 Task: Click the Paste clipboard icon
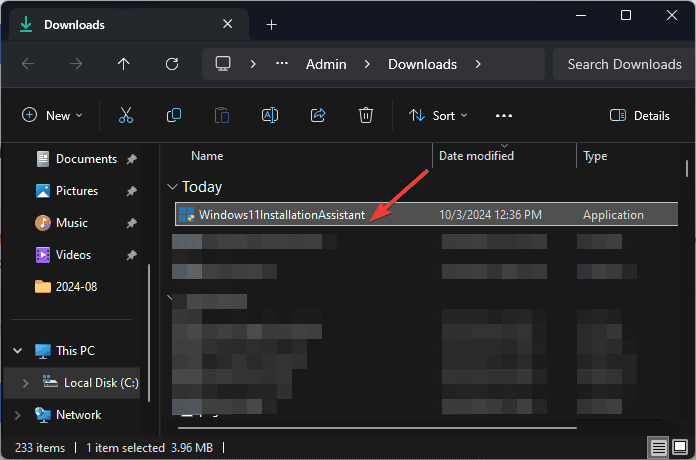[221, 115]
